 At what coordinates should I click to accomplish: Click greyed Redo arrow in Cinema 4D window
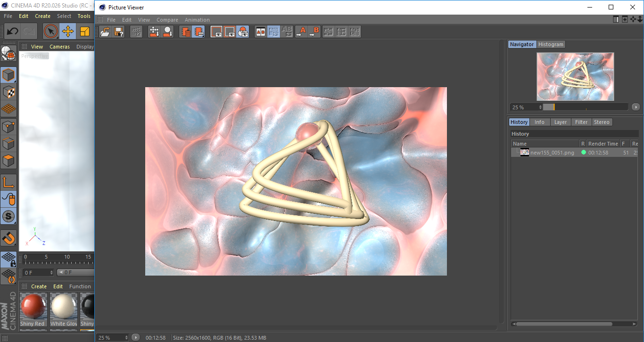point(29,32)
